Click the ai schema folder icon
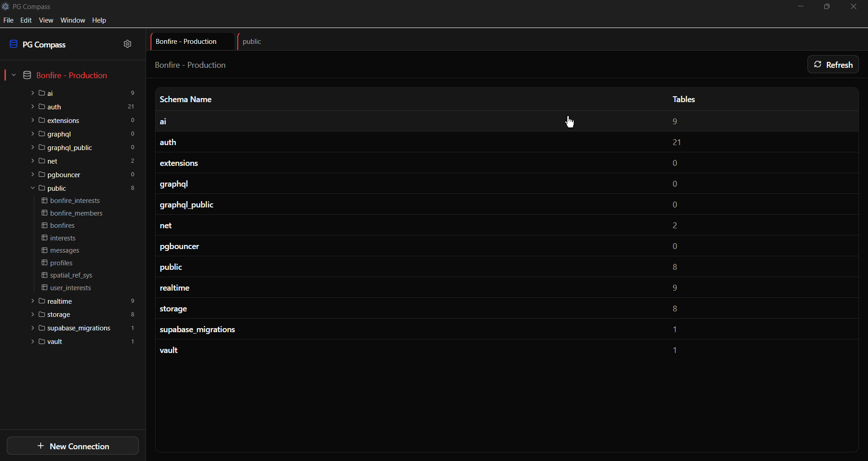The image size is (868, 461). (42, 93)
